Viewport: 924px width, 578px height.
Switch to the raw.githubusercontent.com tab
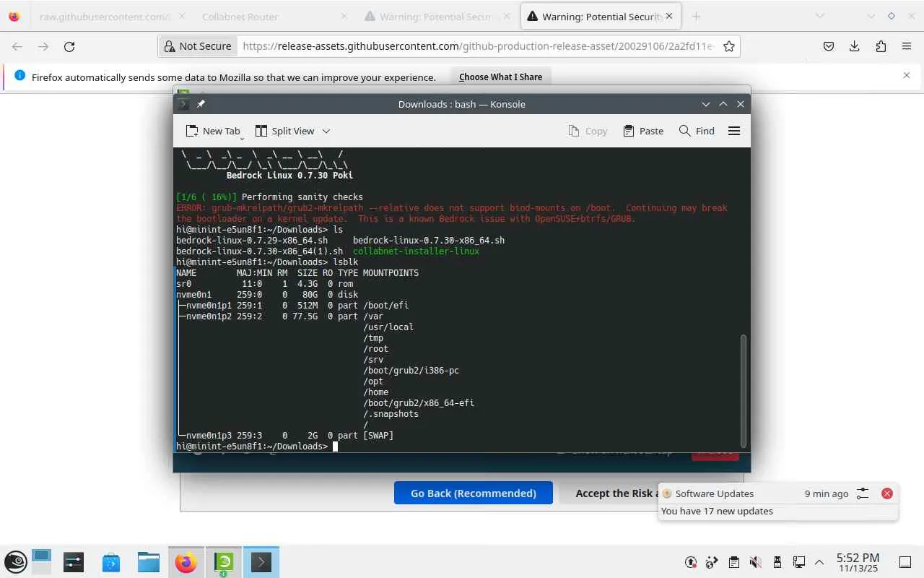105,16
